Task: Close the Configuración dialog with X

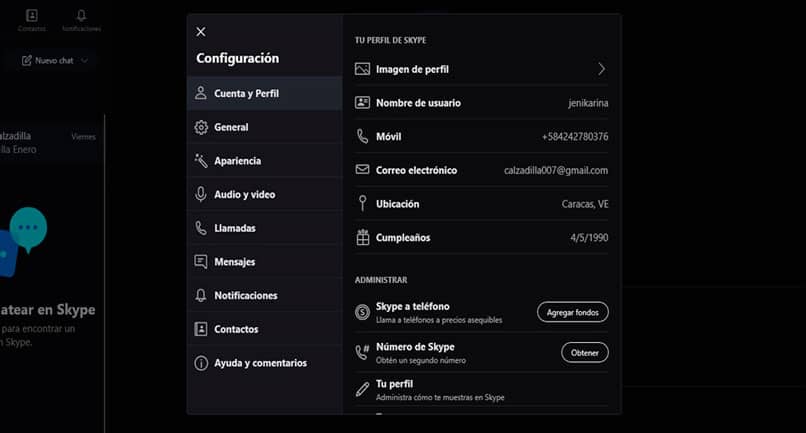Action: [201, 32]
